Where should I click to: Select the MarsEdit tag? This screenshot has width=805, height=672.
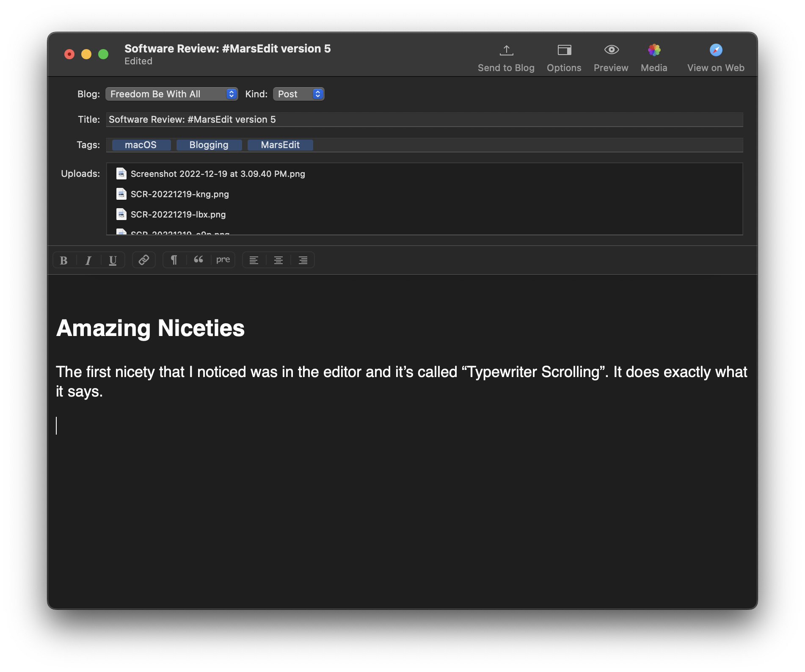coord(280,145)
